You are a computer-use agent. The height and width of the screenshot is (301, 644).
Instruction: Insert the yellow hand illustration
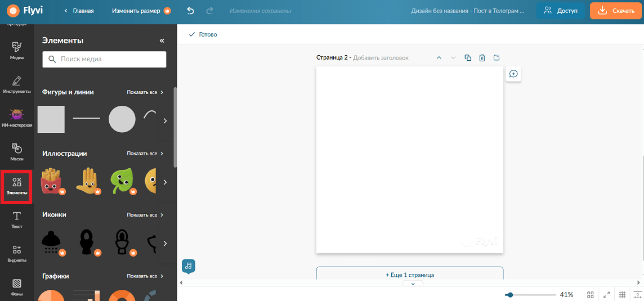[87, 181]
